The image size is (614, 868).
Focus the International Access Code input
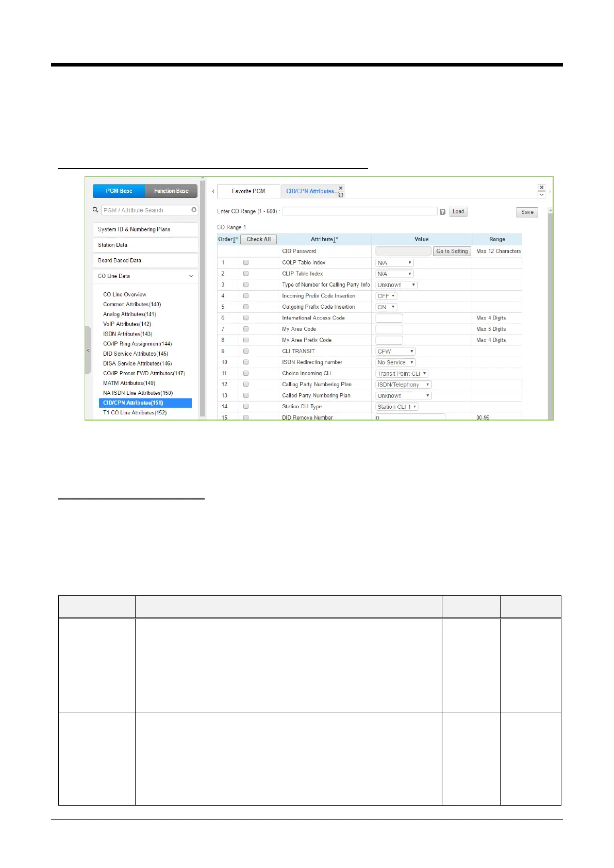(x=389, y=318)
